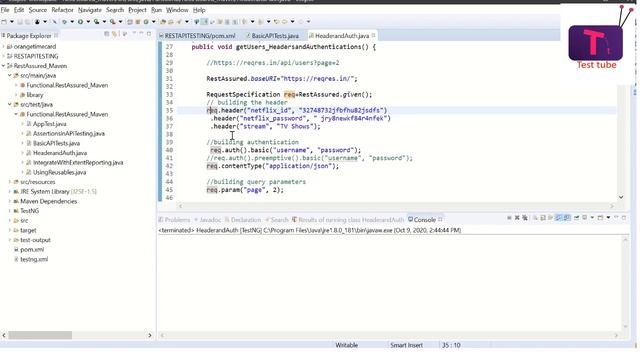Expand the Maven Dependencies node
This screenshot has height=360, width=640.
coord(10,201)
